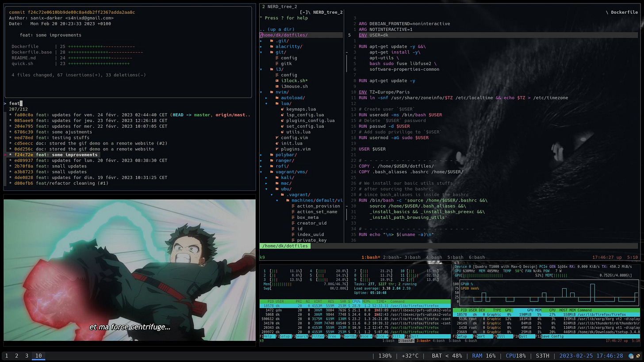
Task: Expand the autoload directory arrow
Action: pyautogui.click(x=266, y=98)
